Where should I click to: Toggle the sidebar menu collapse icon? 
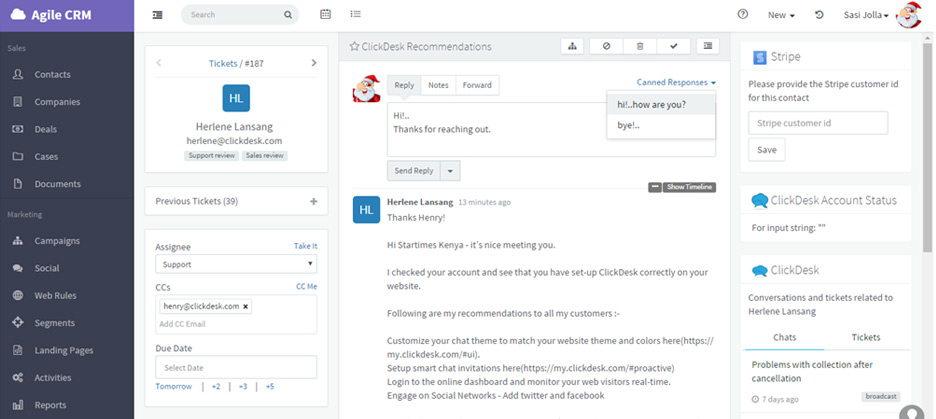[158, 15]
